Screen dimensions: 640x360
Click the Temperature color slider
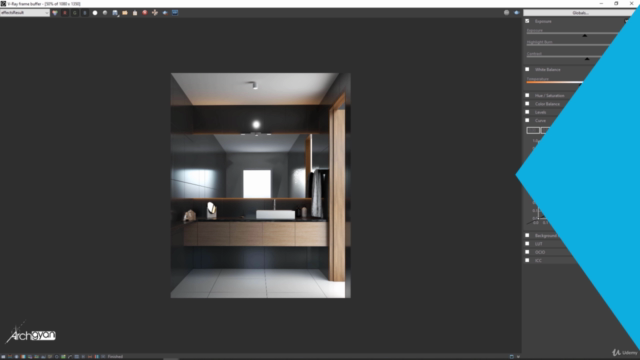(x=555, y=82)
